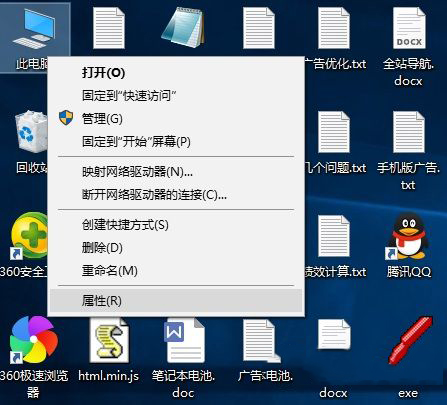Viewport: 447px width, 405px height.
Task: Open 管理(G) with the shield icon
Action: click(176, 118)
